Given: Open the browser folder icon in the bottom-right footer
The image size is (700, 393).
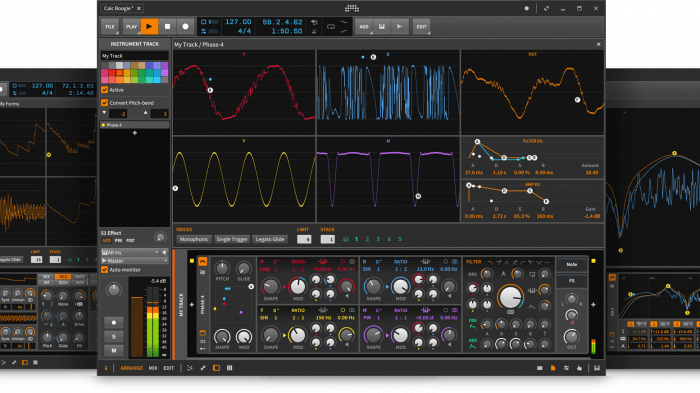Looking at the screenshot, I should coord(540,368).
